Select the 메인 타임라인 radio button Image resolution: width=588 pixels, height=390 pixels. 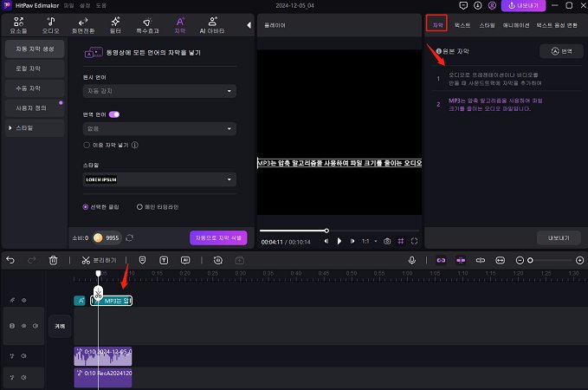(140, 207)
